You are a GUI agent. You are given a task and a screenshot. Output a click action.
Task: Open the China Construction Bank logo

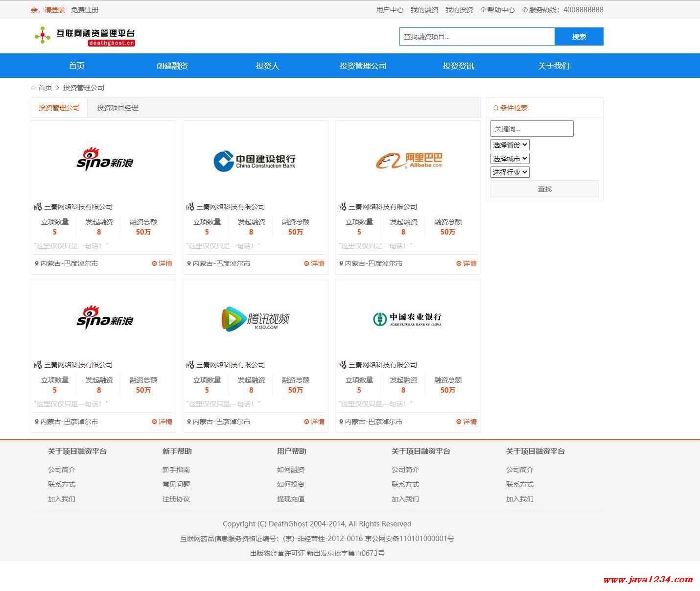(255, 161)
